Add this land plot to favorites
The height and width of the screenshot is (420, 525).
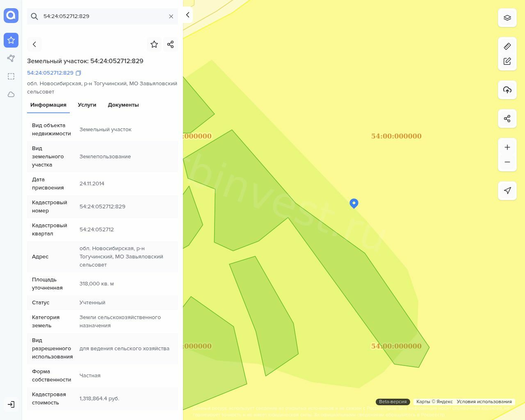coord(154,44)
